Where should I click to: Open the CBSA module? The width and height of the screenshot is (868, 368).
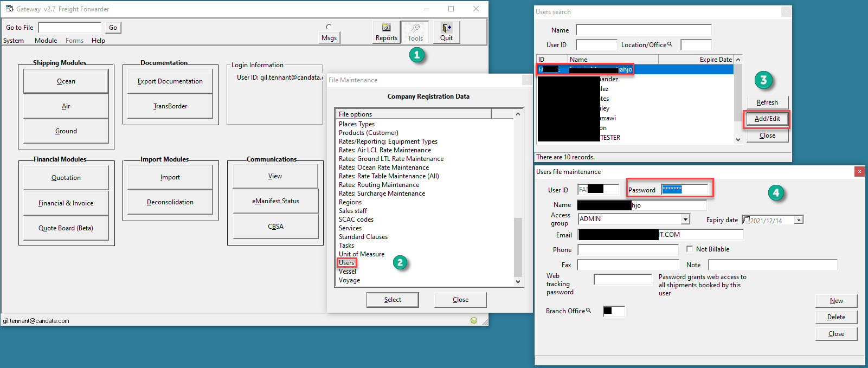coord(275,227)
